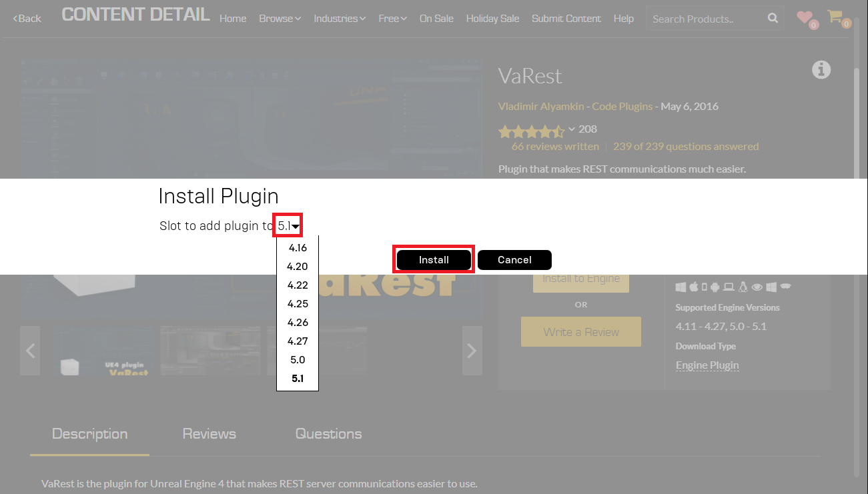Select the Linux penguin platform icon
868x494 pixels.
743,287
